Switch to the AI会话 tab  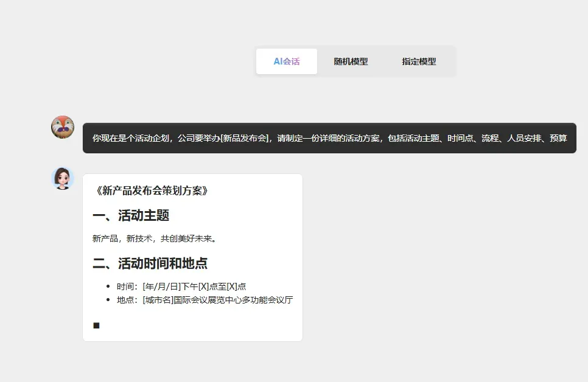(287, 61)
